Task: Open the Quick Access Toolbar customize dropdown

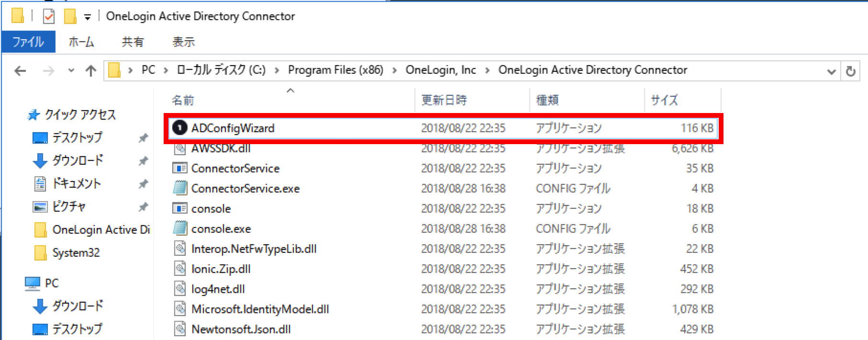Action: point(87,17)
